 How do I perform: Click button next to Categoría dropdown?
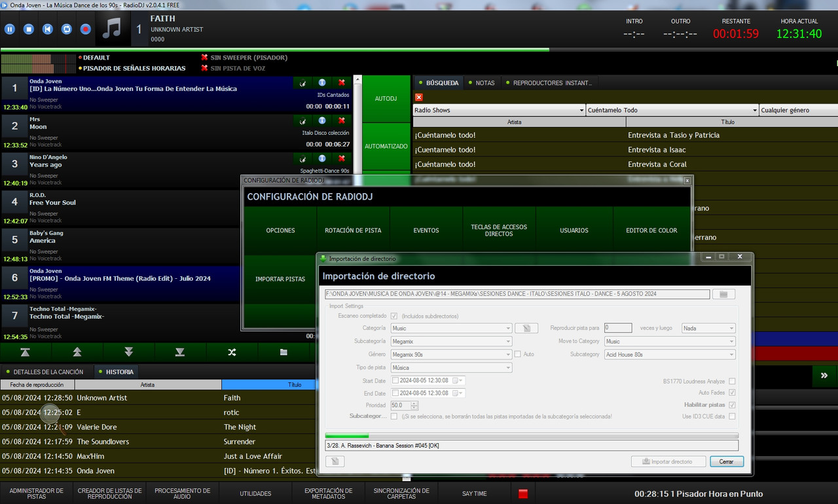click(526, 329)
